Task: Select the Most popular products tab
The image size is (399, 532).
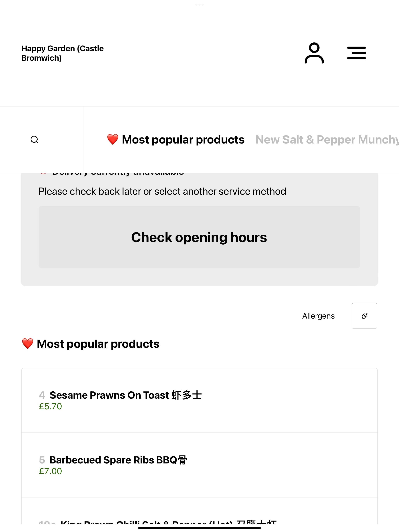Action: [x=176, y=139]
